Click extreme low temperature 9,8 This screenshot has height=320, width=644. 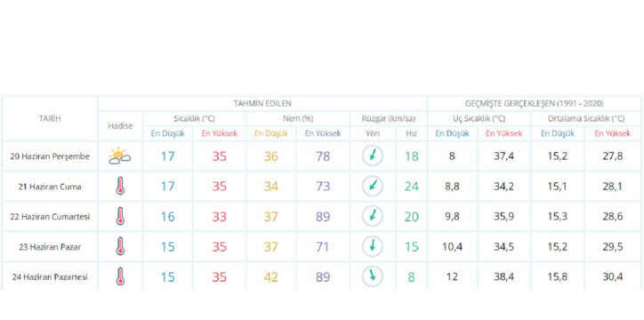point(452,217)
